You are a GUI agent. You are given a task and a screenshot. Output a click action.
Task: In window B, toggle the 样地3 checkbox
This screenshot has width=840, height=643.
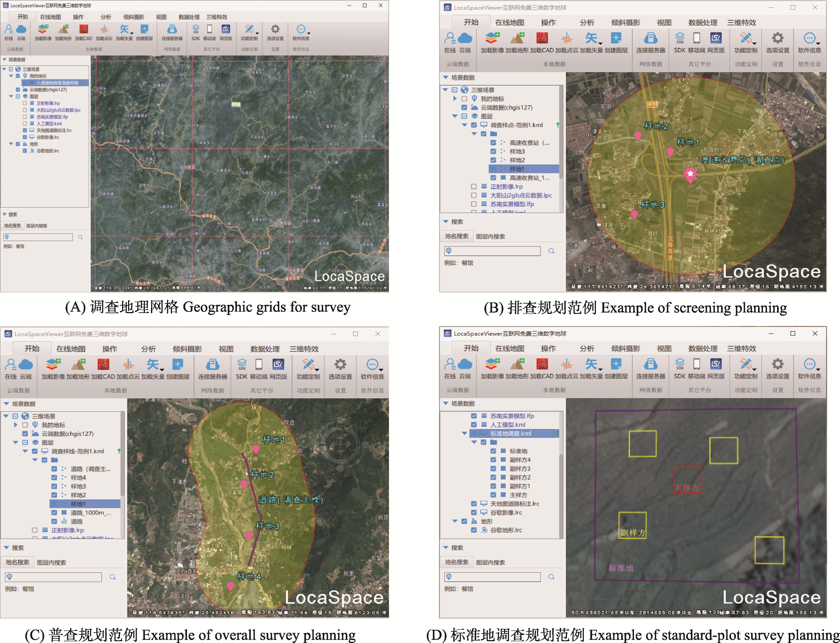[493, 151]
